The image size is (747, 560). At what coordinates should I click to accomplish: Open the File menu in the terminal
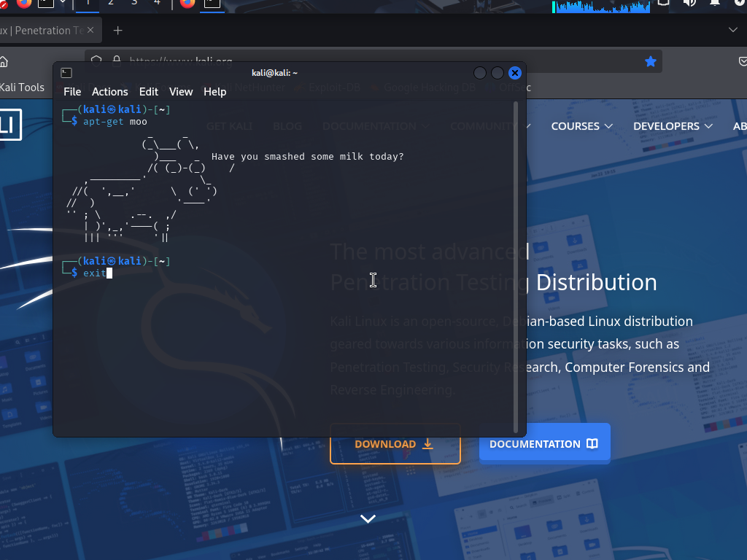72,91
